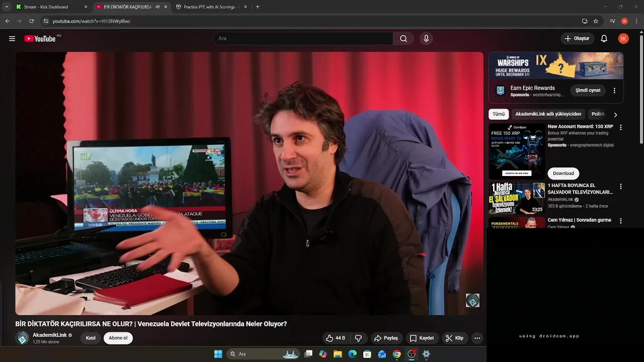This screenshot has width=644, height=362.
Task: Save video using Kaydet
Action: (x=422, y=338)
